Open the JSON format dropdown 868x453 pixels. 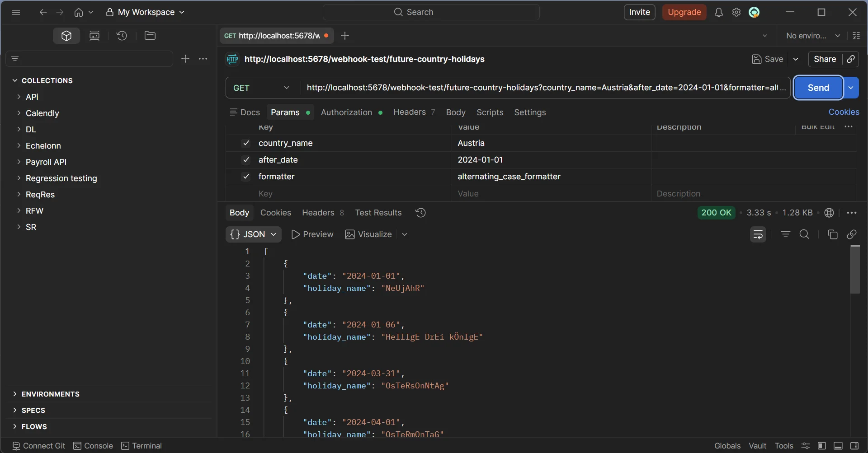coord(253,234)
